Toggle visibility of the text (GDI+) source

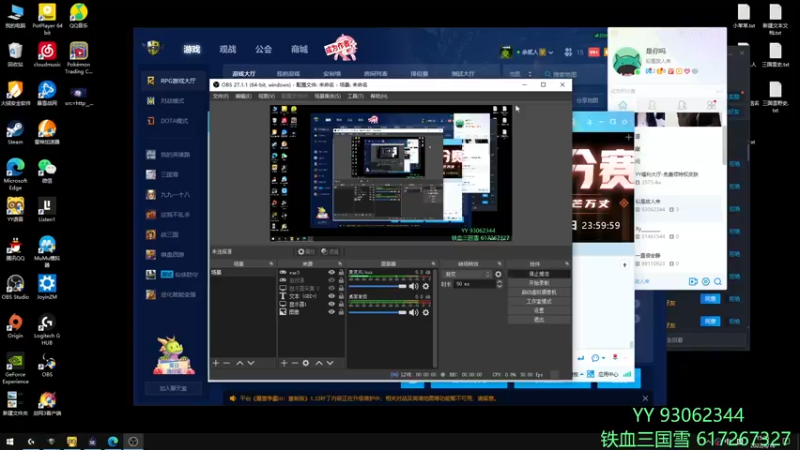332,296
